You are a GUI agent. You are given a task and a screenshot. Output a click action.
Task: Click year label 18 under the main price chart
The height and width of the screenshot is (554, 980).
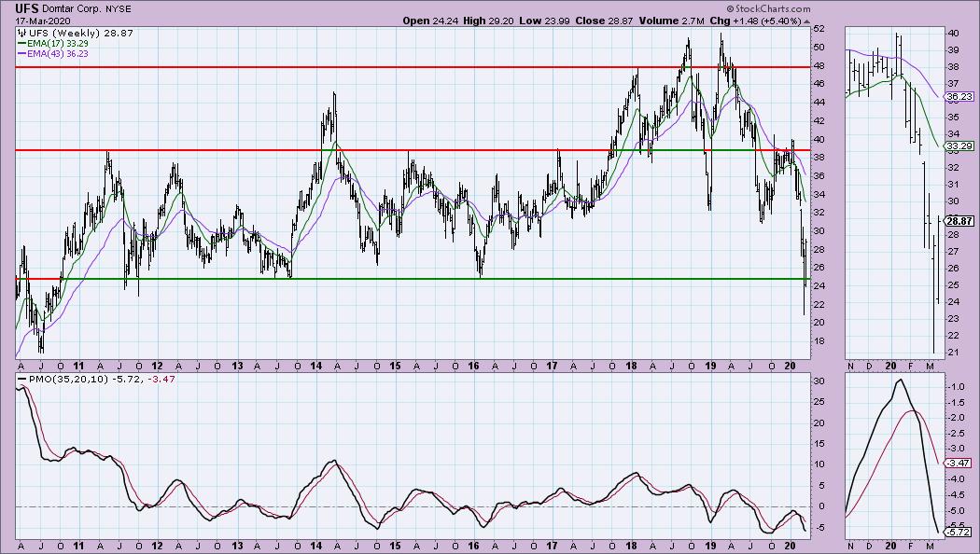pos(631,366)
